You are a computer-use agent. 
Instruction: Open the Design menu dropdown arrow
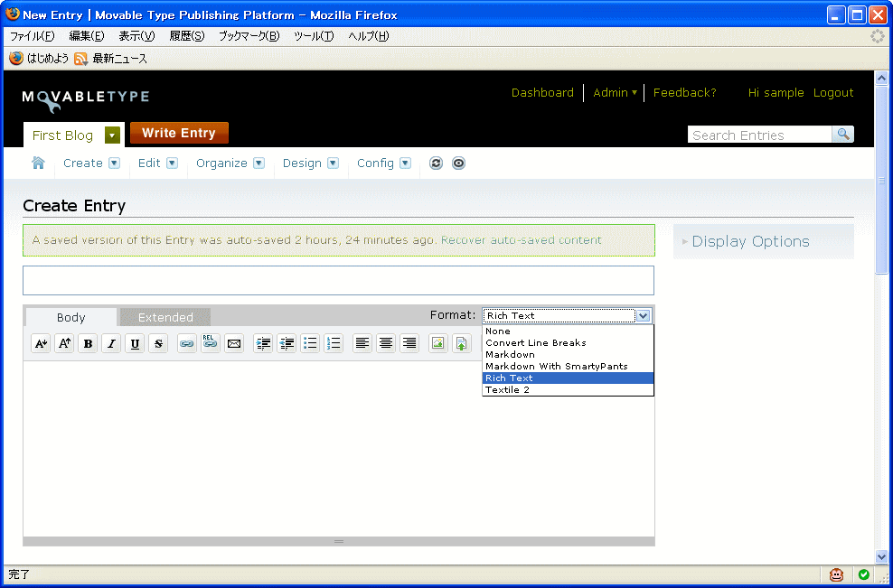[334, 163]
